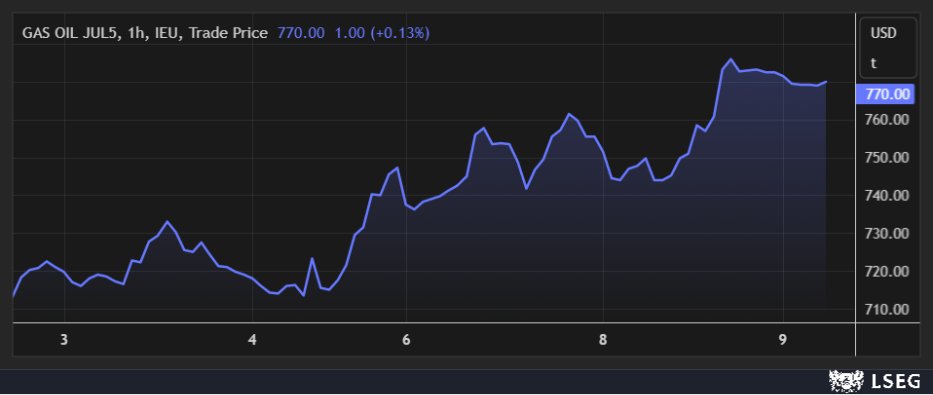Click the Trade Price label in legend
Image resolution: width=933 pixels, height=395 pixels.
coord(228,33)
